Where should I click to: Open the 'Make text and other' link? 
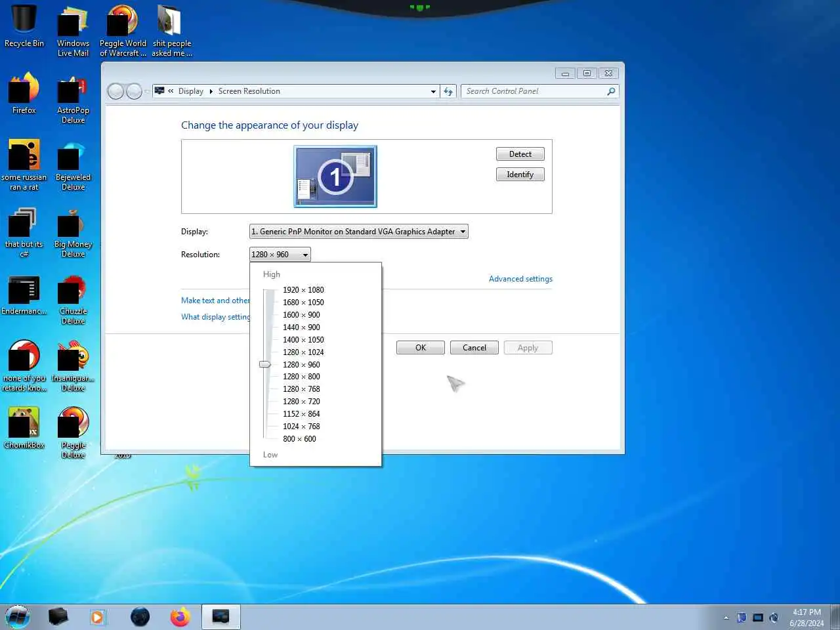(215, 301)
